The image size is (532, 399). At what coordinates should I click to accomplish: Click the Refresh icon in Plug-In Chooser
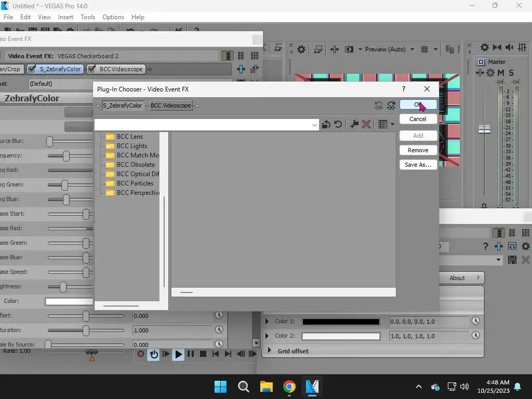pyautogui.click(x=338, y=125)
